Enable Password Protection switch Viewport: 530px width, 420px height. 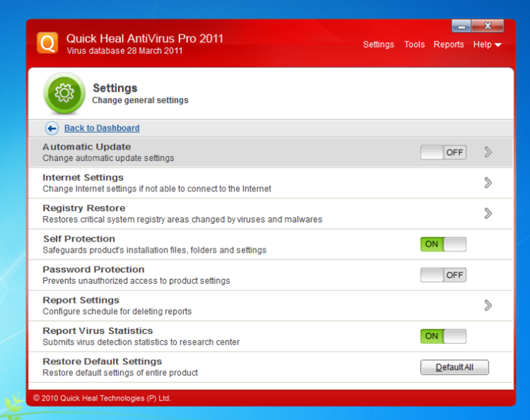(443, 275)
